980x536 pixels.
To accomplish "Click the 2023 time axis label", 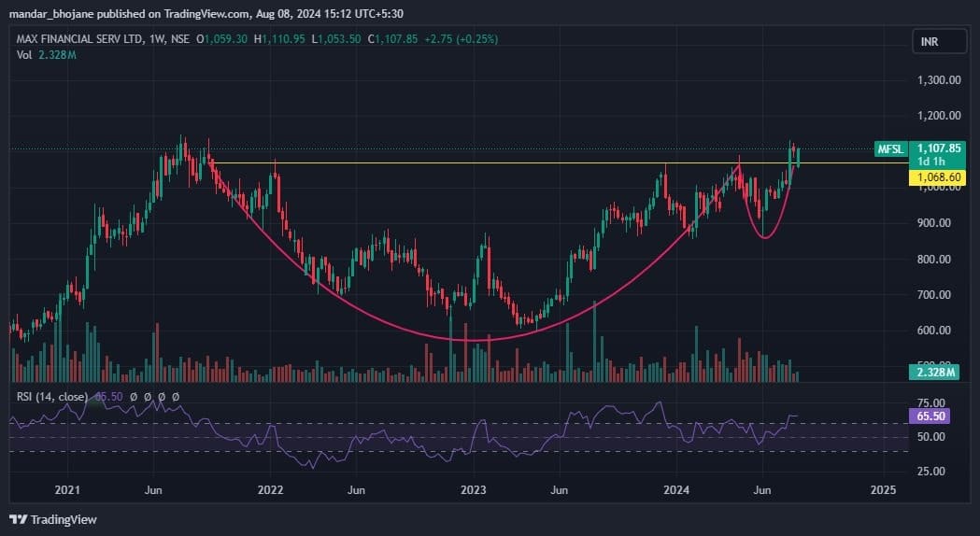I will [x=473, y=489].
